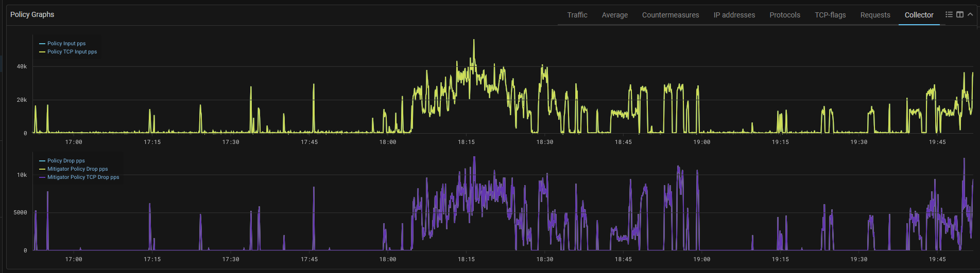Viewport: 980px width, 273px height.
Task: Toggle Policy Drop pps legend entry
Action: tap(66, 161)
